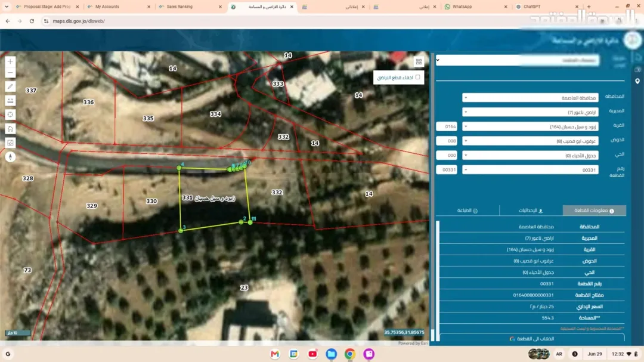Zoom out of the map
This screenshot has width=644, height=362.
coord(10,73)
